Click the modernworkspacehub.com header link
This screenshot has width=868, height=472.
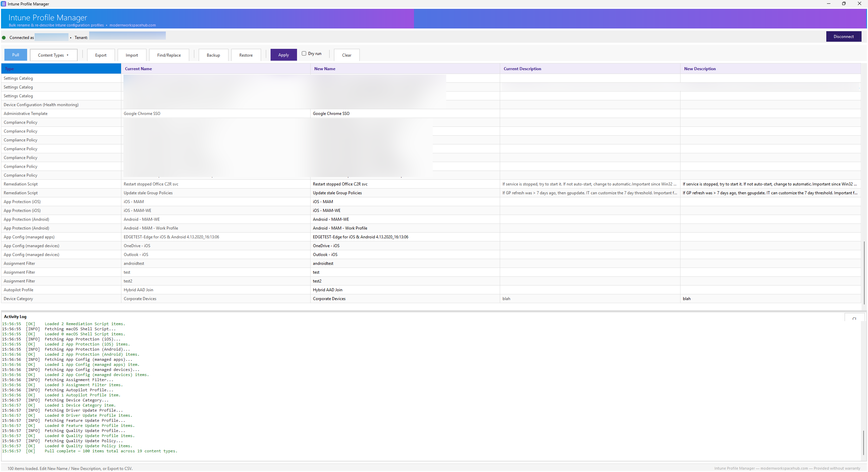coord(133,25)
